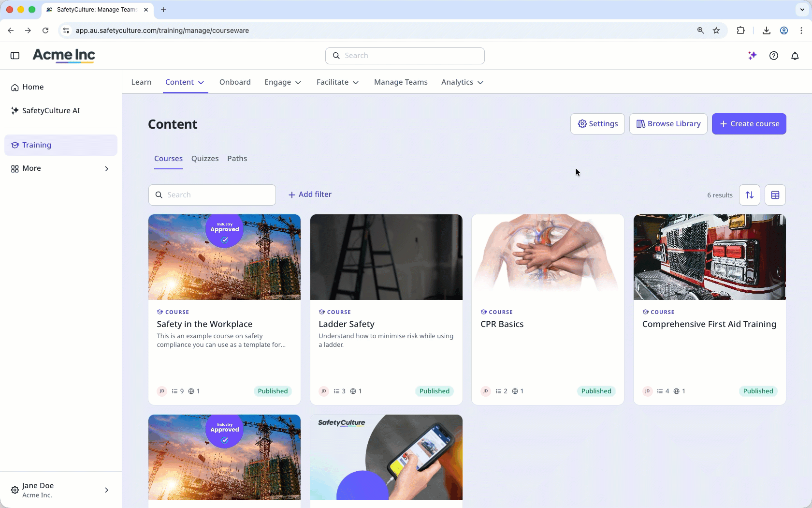This screenshot has height=508, width=812.
Task: Expand the Content dropdown menu
Action: (x=201, y=83)
